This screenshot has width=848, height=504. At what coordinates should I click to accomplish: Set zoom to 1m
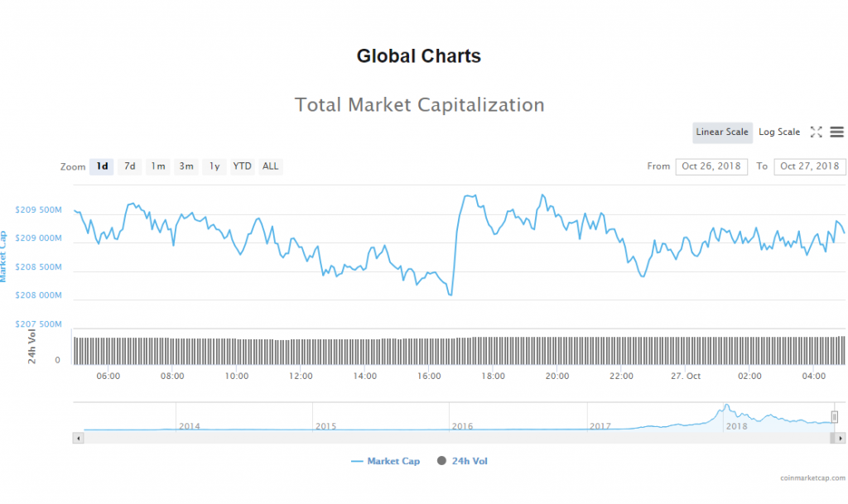(x=157, y=166)
